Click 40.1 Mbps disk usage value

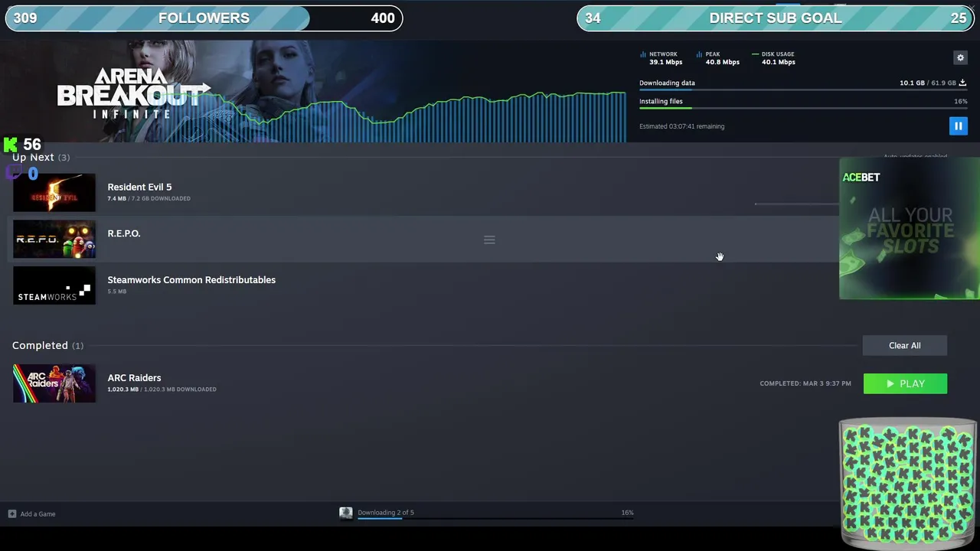778,62
